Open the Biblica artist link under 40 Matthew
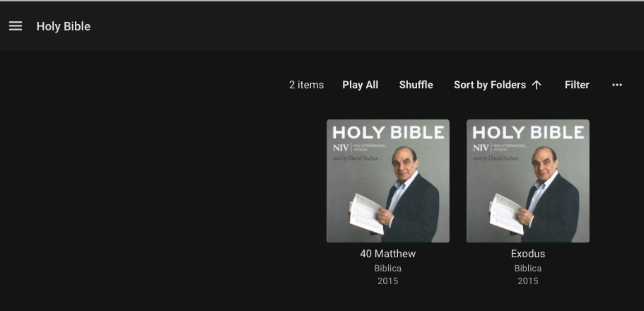 click(387, 269)
